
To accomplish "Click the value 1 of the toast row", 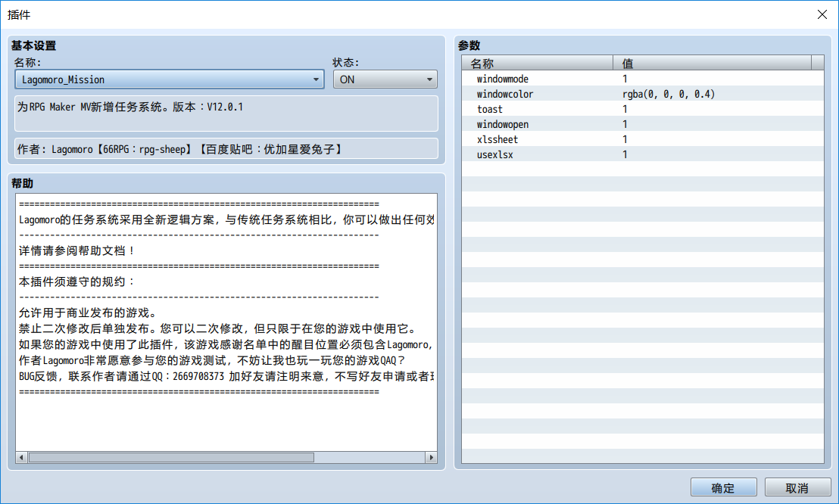I will coord(625,109).
